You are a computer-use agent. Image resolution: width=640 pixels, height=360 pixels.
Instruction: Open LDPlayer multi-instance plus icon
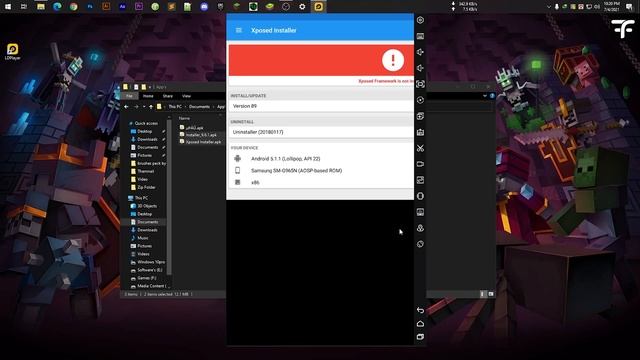pos(420,116)
